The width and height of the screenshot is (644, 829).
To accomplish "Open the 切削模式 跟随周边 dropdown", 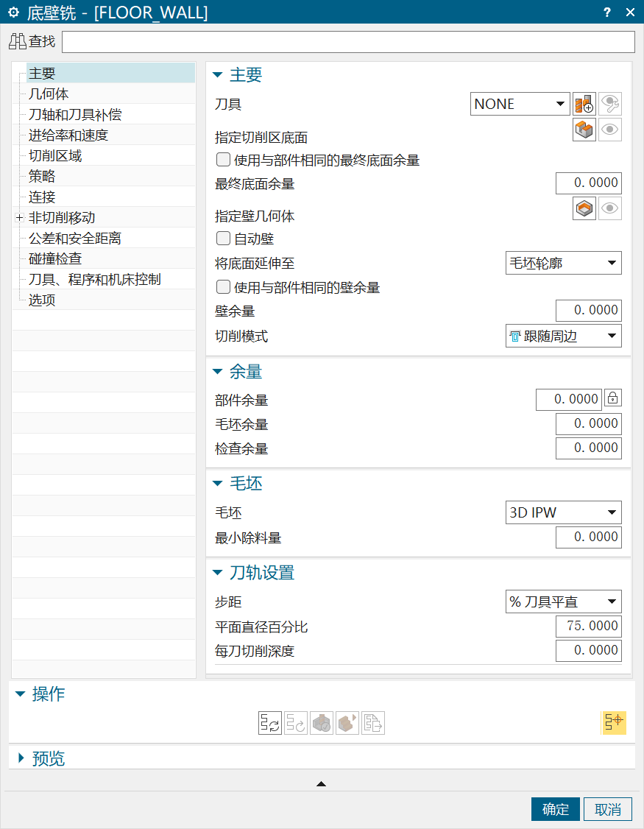I will pyautogui.click(x=563, y=336).
